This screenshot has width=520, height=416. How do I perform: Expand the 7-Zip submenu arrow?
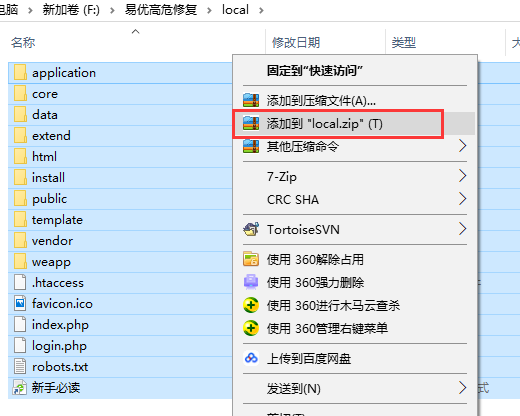coord(462,176)
